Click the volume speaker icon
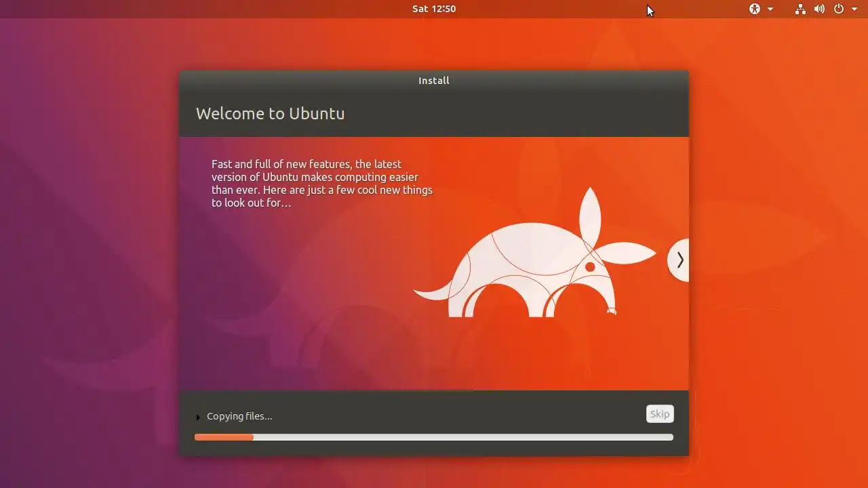Image resolution: width=868 pixels, height=488 pixels. (x=819, y=9)
